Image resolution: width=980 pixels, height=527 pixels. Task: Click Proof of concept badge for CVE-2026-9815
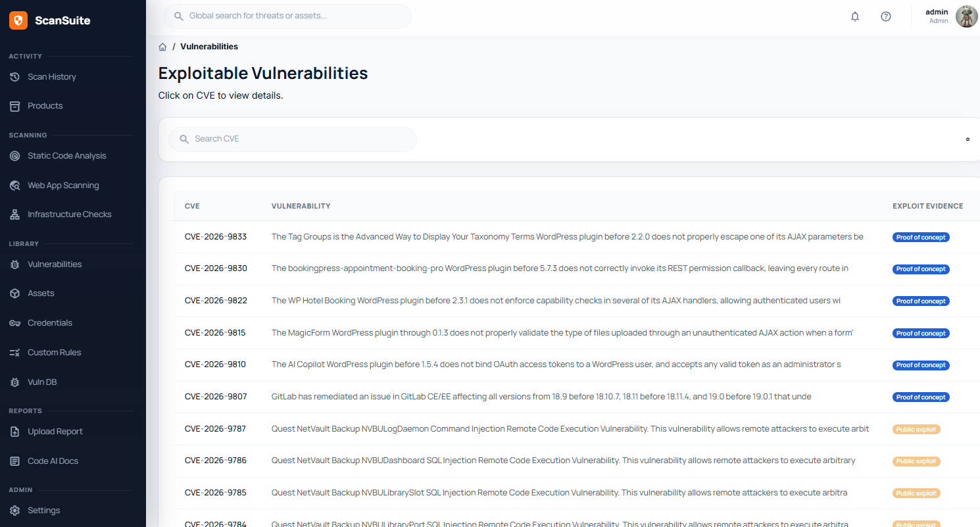tap(921, 334)
